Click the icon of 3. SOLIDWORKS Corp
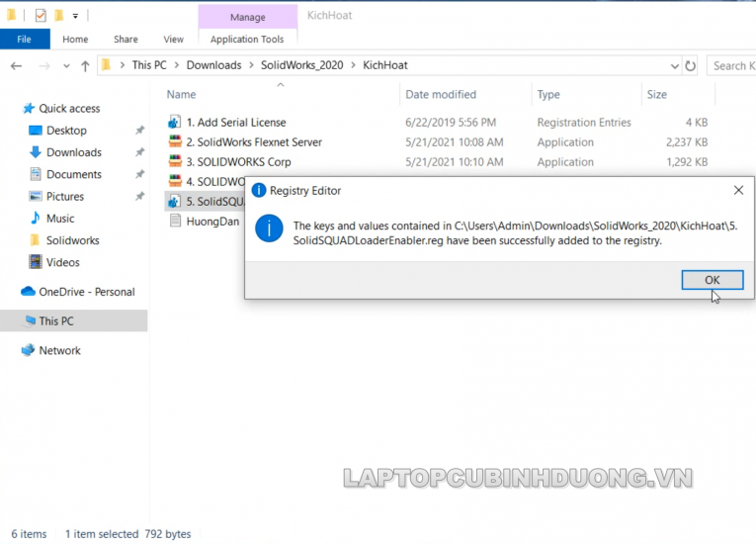 pyautogui.click(x=175, y=161)
